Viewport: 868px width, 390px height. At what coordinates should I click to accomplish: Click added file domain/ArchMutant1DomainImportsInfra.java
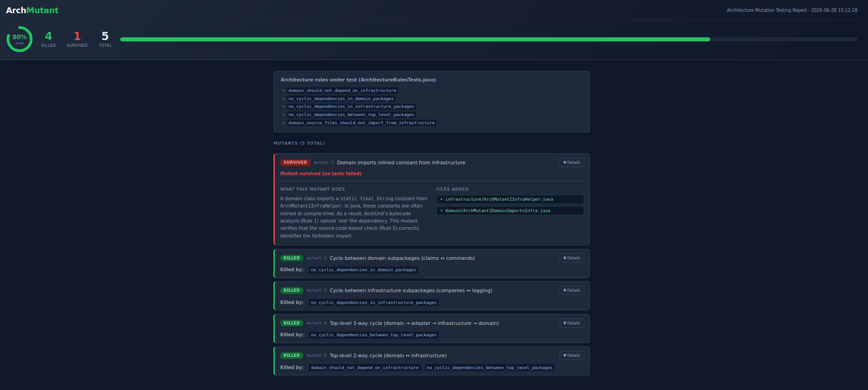[510, 211]
